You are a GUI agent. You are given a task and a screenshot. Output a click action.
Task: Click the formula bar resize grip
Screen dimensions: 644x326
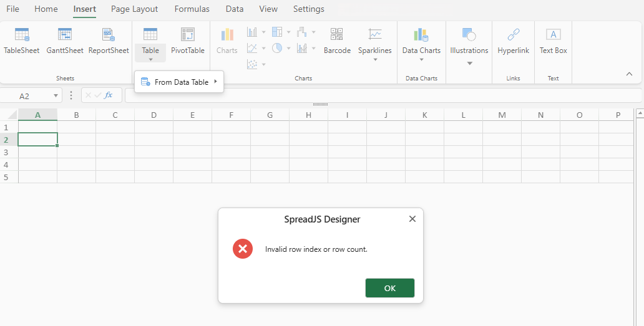click(x=320, y=105)
